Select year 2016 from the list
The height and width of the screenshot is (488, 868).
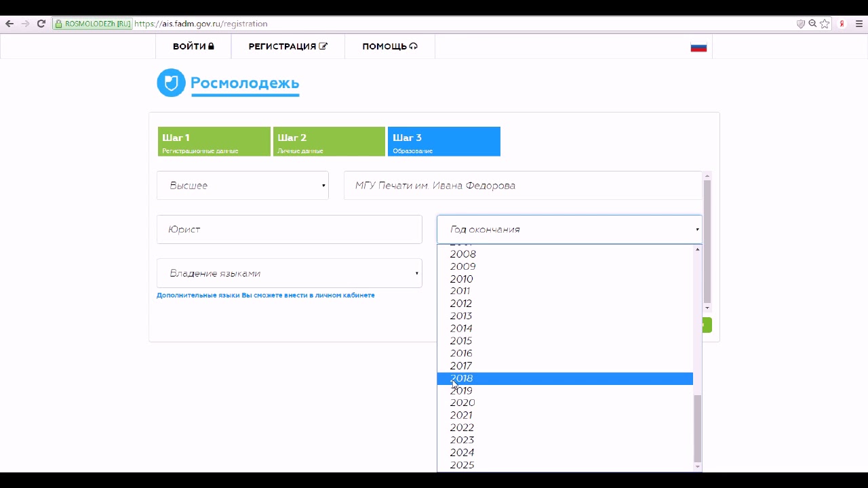point(565,353)
